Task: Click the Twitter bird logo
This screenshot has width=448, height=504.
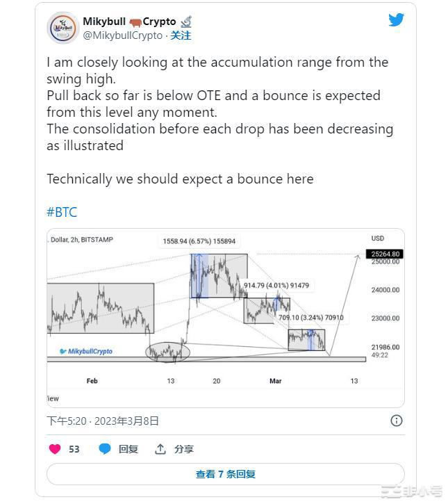Action: click(x=396, y=20)
